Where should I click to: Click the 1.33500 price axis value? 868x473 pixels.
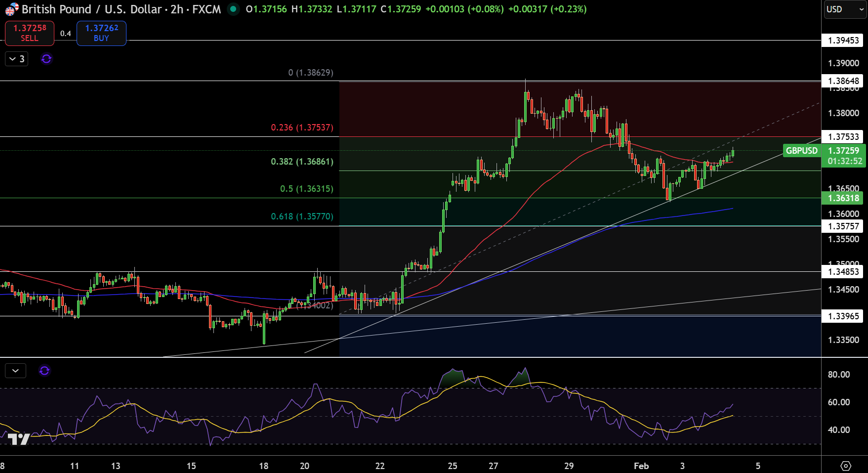(x=843, y=340)
